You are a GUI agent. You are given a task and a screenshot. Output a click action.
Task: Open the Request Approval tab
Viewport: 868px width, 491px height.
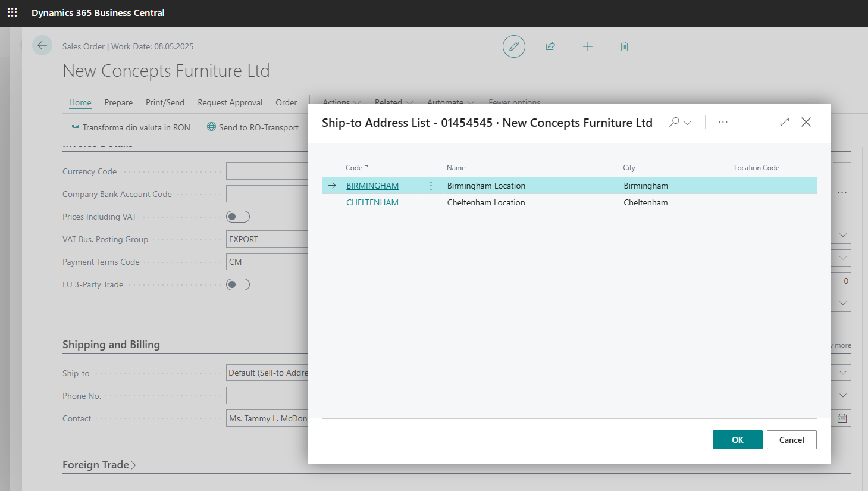(230, 102)
